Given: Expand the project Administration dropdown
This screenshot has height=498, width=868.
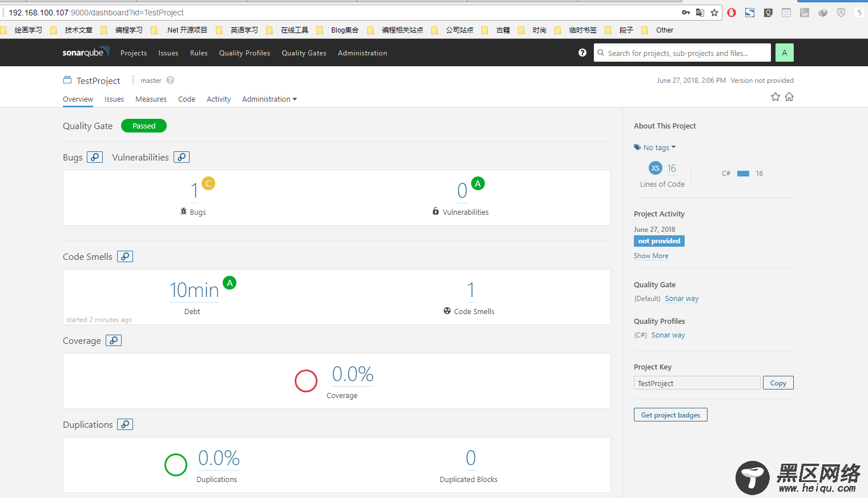Looking at the screenshot, I should point(270,99).
